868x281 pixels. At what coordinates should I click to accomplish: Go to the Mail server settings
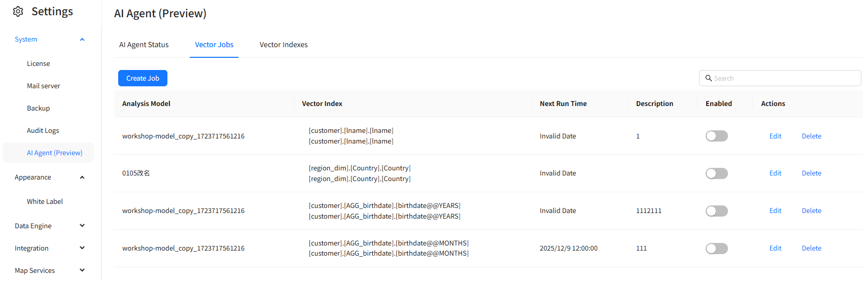44,86
